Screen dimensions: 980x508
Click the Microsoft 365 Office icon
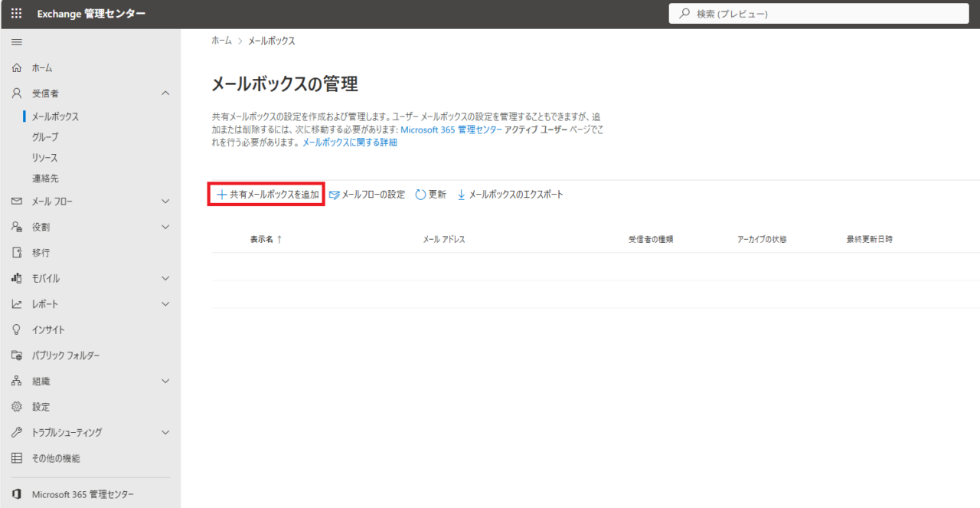pos(17,494)
